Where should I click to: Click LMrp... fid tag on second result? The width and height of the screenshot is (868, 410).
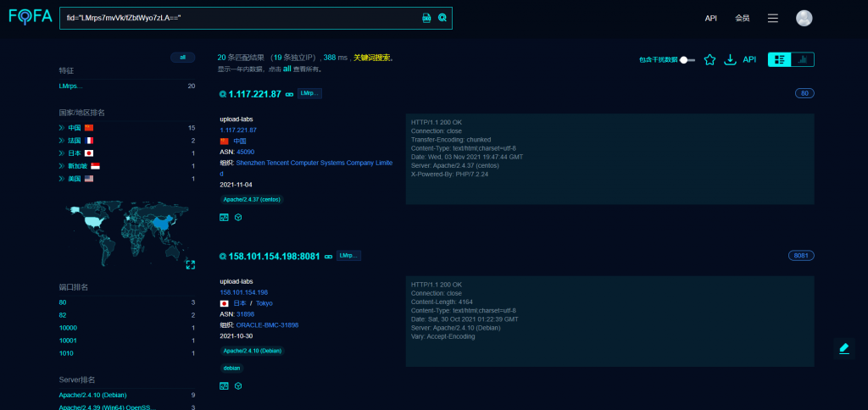click(x=348, y=256)
